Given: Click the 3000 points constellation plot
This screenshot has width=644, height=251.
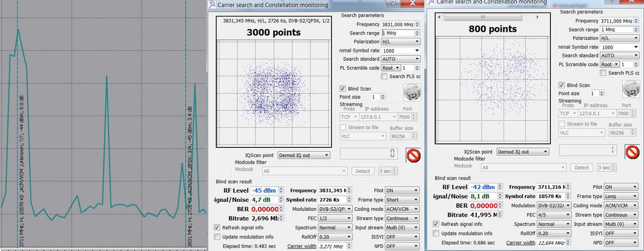Looking at the screenshot, I should click(x=273, y=94).
